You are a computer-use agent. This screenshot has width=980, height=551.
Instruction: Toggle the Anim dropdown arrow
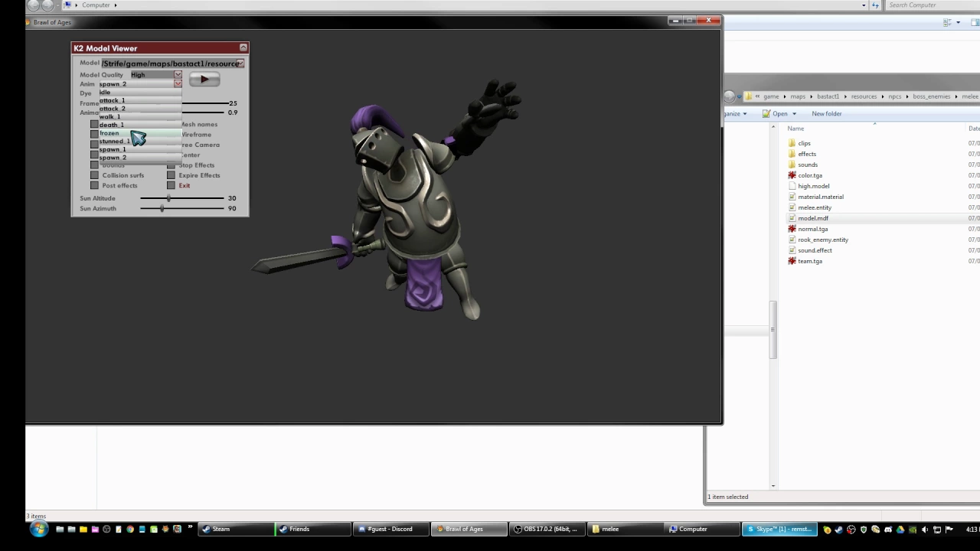[x=178, y=83]
